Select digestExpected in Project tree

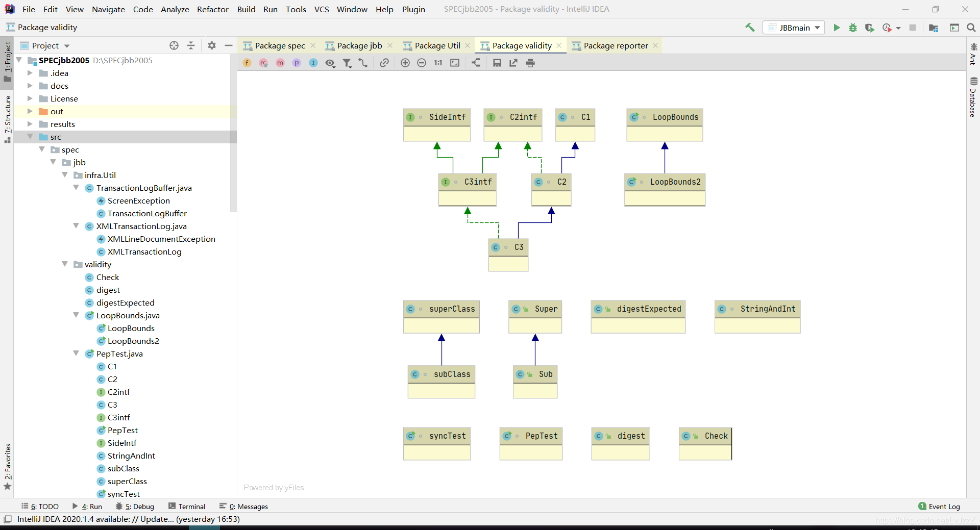click(x=125, y=302)
